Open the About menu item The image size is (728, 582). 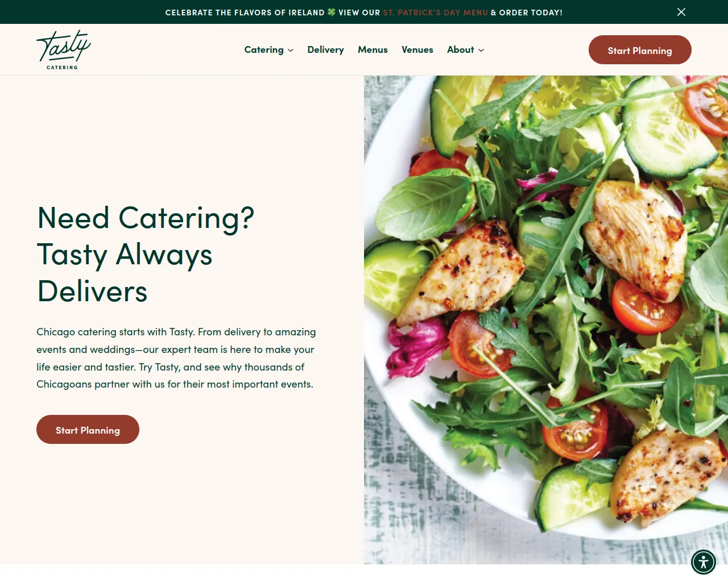460,49
